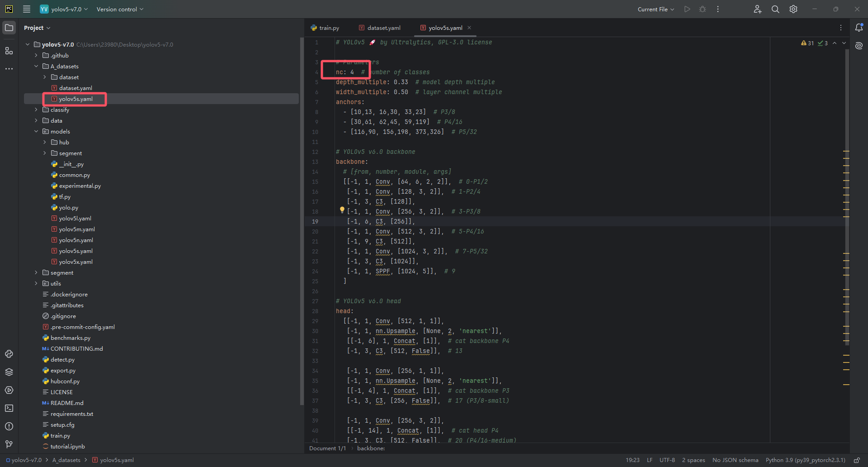Expand the utils folder
The height and width of the screenshot is (467, 868).
pos(36,283)
